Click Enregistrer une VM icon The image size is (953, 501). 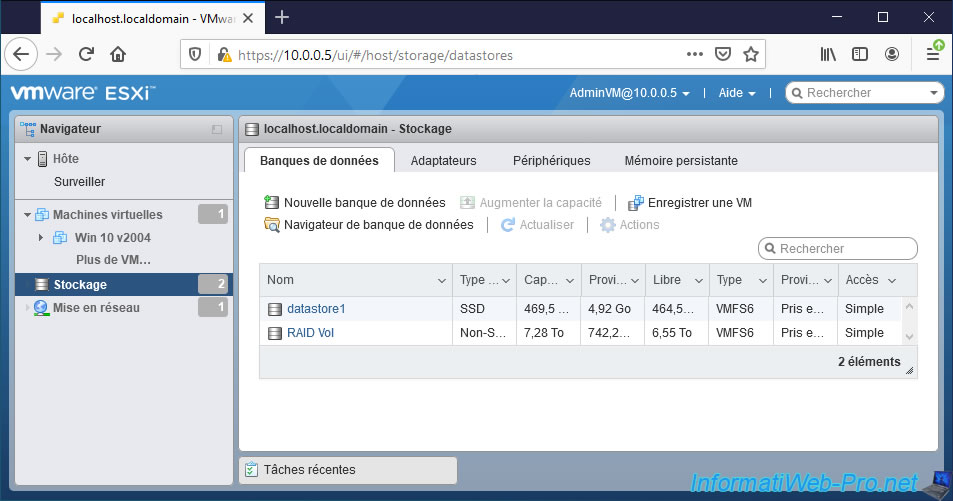pos(635,202)
